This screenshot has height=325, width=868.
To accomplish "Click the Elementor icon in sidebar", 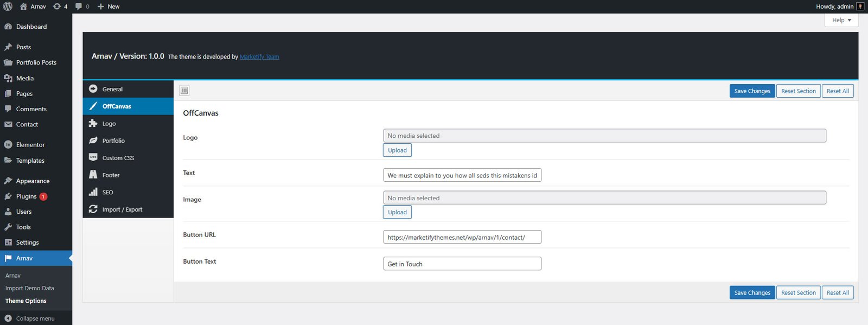I will coord(8,145).
